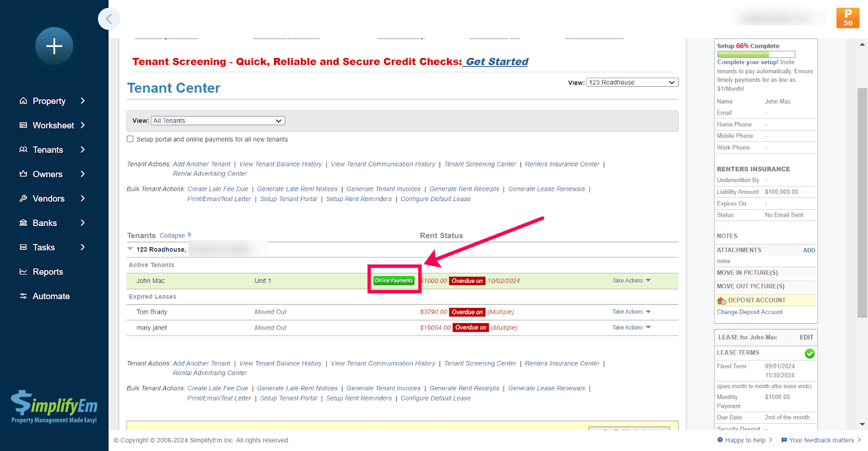Collapse the sidebar with the back arrow
868x451 pixels.
point(109,19)
